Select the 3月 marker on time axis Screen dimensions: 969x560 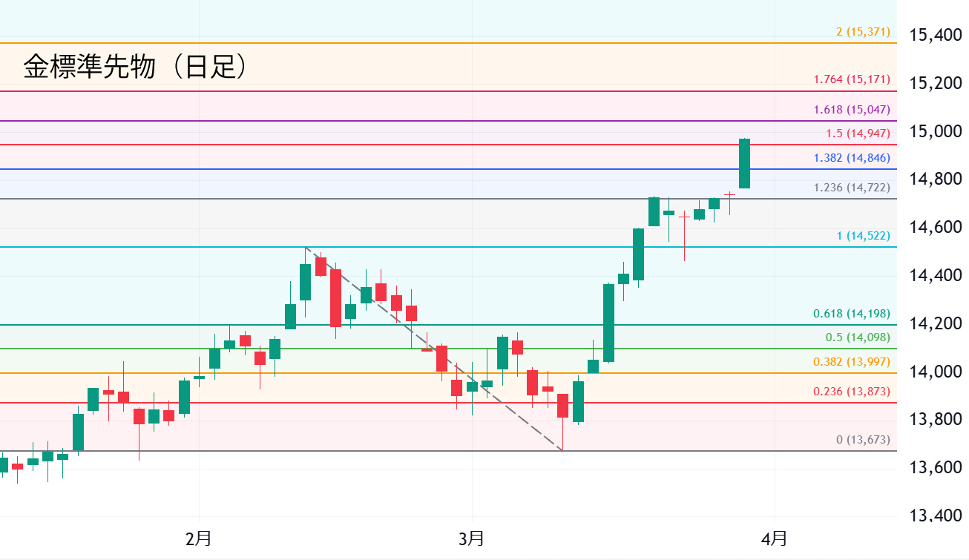pos(472,538)
